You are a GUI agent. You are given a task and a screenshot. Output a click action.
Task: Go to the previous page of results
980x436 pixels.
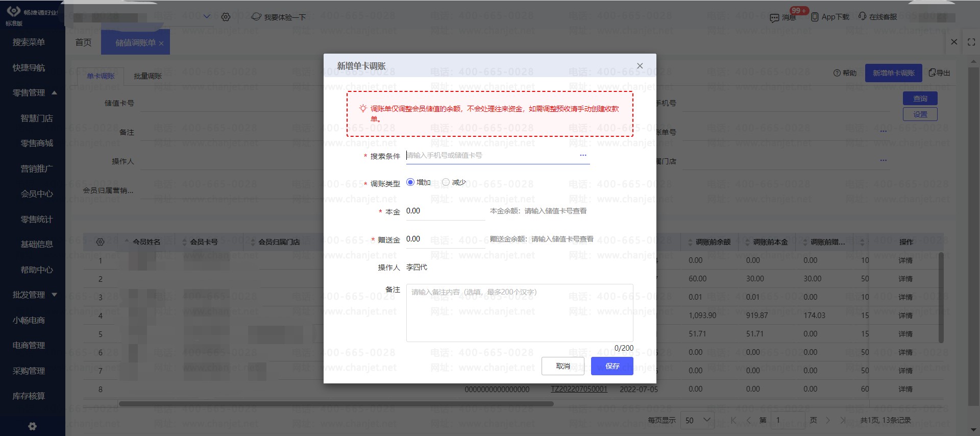coord(749,420)
